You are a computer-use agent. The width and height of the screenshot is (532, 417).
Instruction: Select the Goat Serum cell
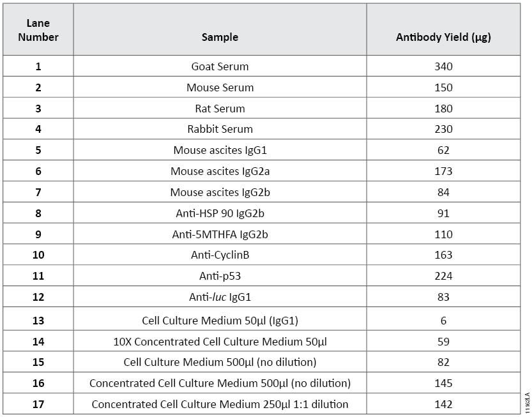(220, 66)
